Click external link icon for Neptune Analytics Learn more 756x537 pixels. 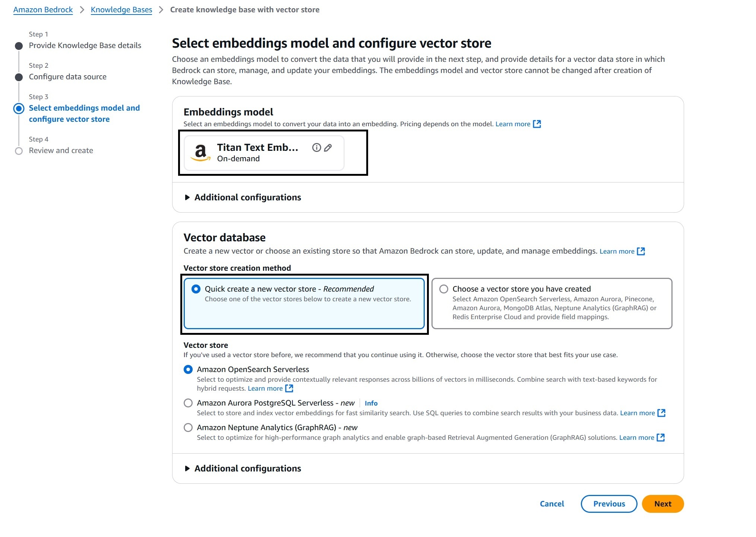point(661,438)
